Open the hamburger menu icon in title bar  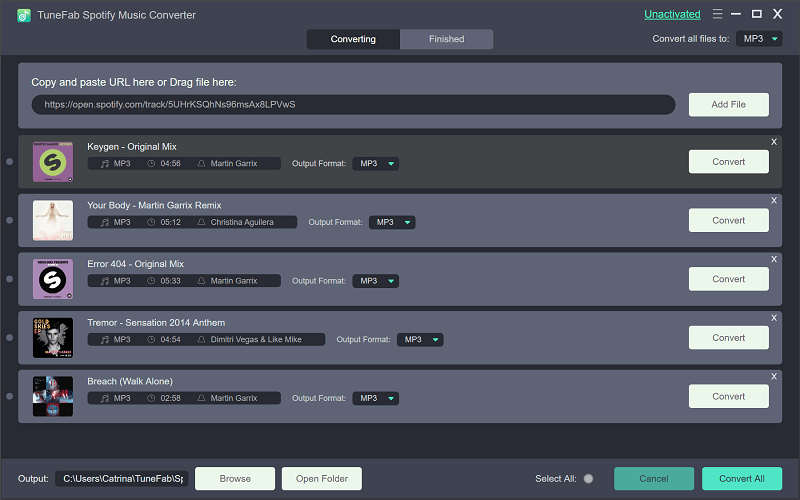point(716,15)
